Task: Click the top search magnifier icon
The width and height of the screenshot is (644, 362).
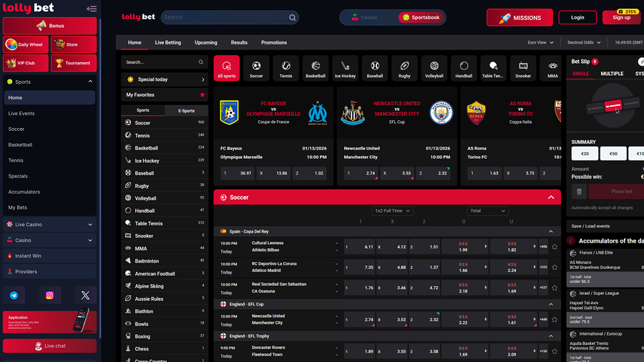Action: coord(293,18)
